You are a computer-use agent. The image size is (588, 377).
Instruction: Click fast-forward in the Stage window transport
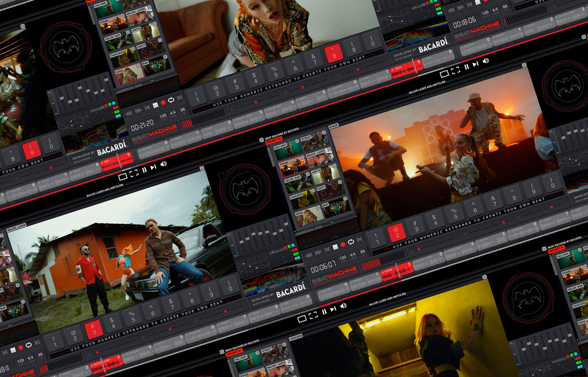(x=318, y=253)
